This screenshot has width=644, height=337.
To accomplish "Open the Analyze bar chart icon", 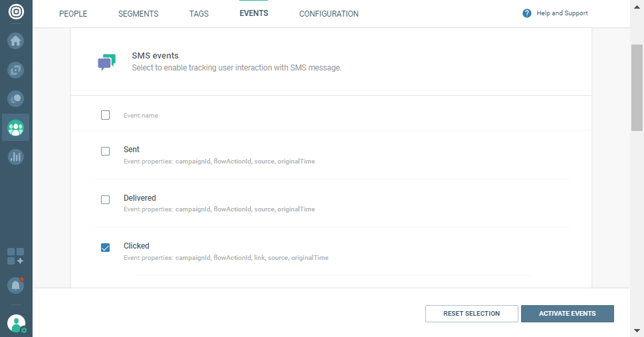I will tap(16, 157).
